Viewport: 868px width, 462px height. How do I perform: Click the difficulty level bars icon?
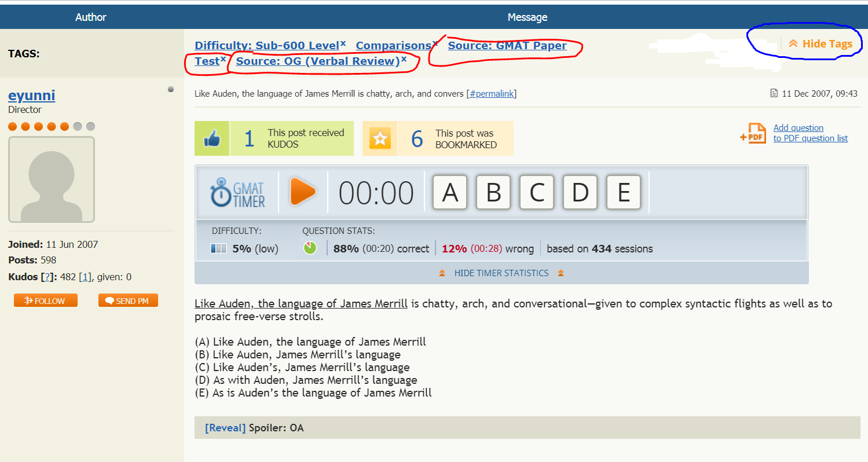[219, 248]
